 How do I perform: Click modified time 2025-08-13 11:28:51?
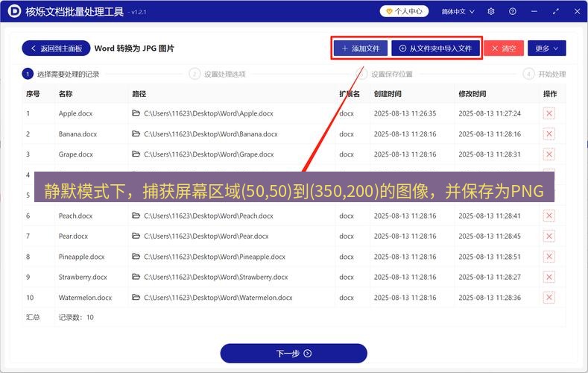tap(490, 257)
